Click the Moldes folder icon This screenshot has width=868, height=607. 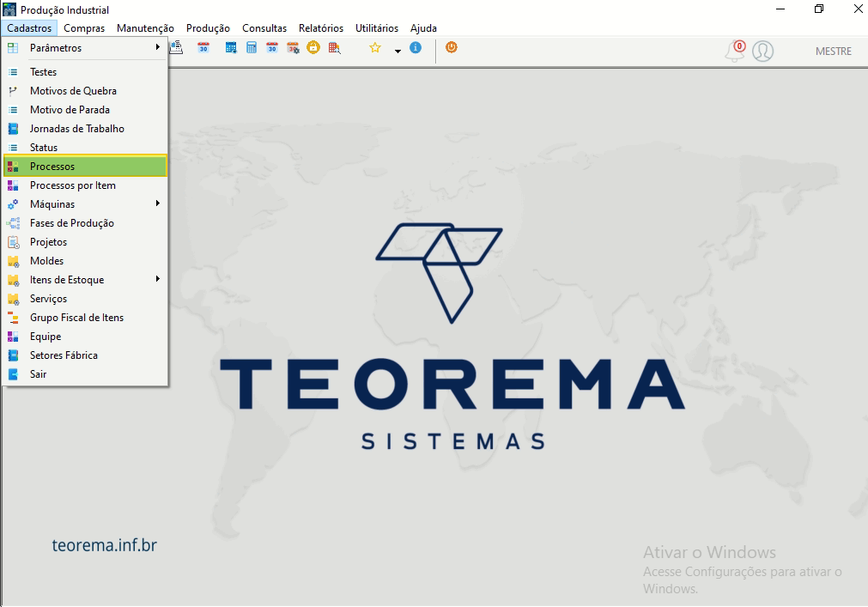[13, 261]
